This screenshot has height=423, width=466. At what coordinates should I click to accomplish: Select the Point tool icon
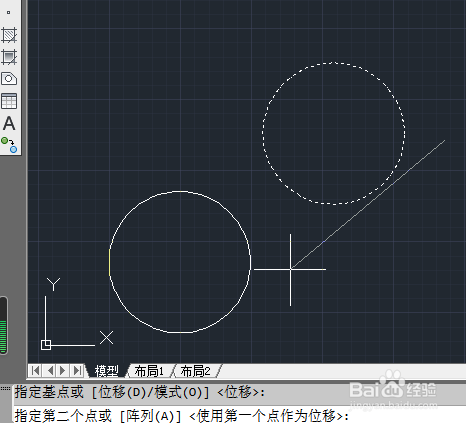(x=9, y=13)
